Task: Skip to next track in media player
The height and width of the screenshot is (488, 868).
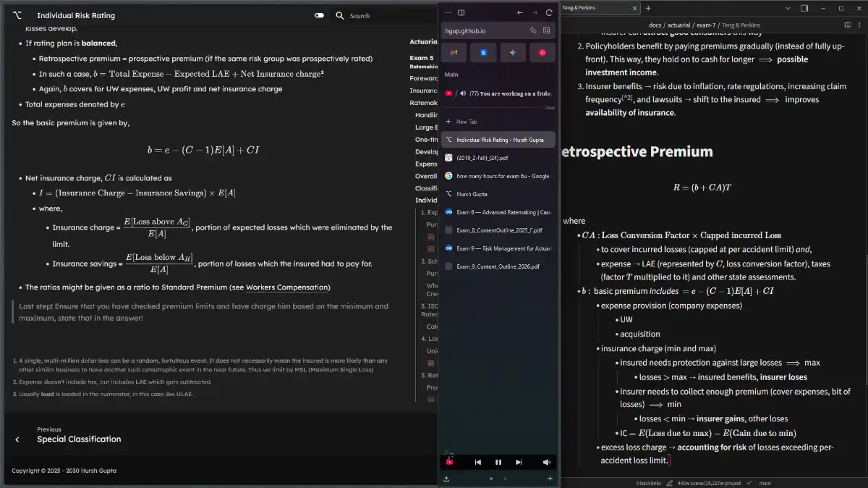Action: point(519,462)
